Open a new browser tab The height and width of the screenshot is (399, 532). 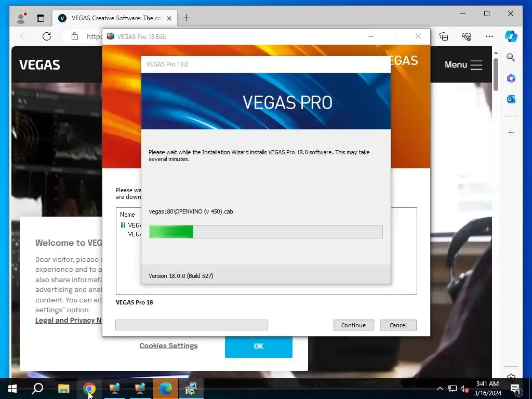pos(187,18)
